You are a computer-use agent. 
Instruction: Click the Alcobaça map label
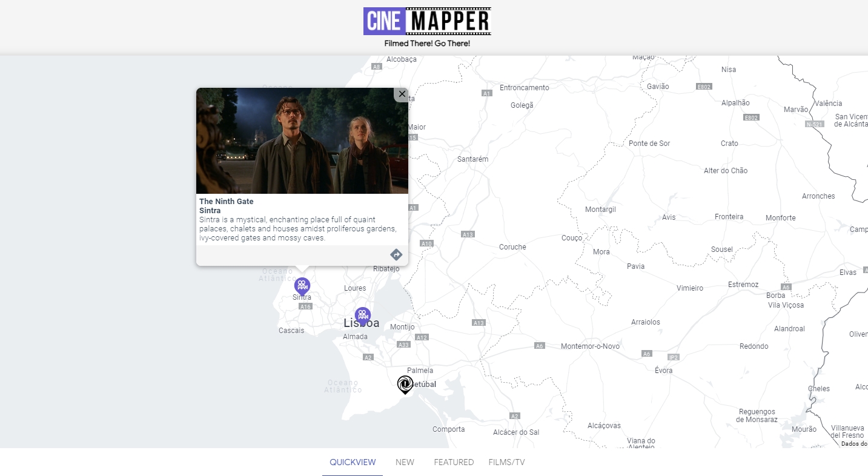pos(402,59)
